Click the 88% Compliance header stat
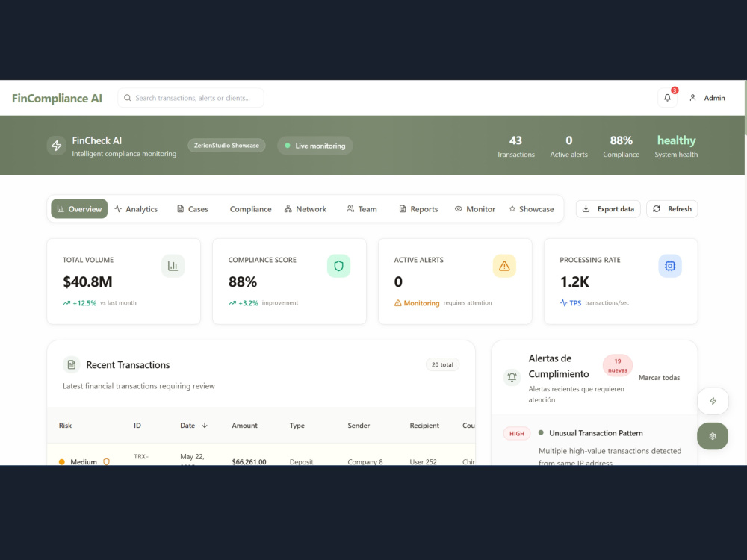 pos(622,146)
